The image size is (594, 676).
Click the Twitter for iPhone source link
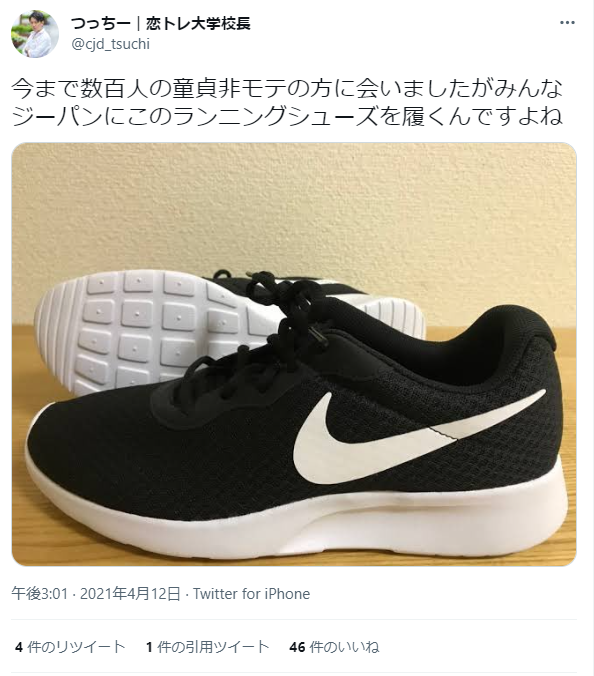pyautogui.click(x=251, y=594)
